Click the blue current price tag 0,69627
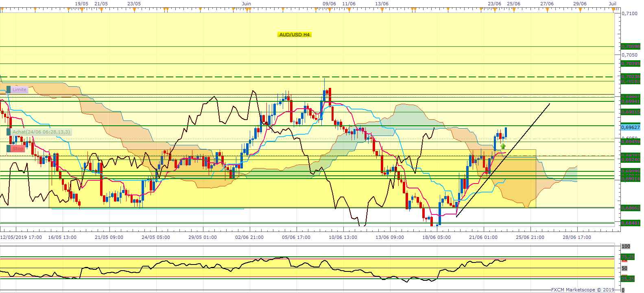The width and height of the screenshot is (644, 293). (x=630, y=127)
